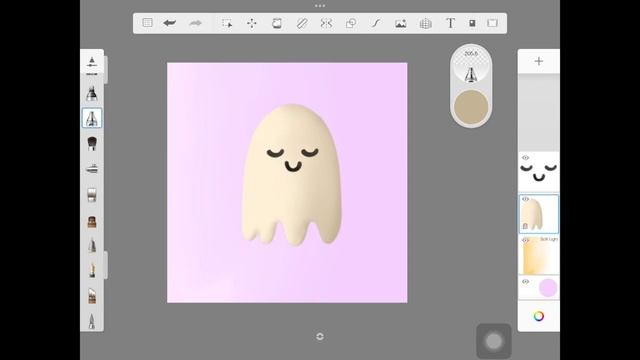This screenshot has width=640, height=360.
Task: Redo with the forward arrow
Action: pyautogui.click(x=196, y=23)
